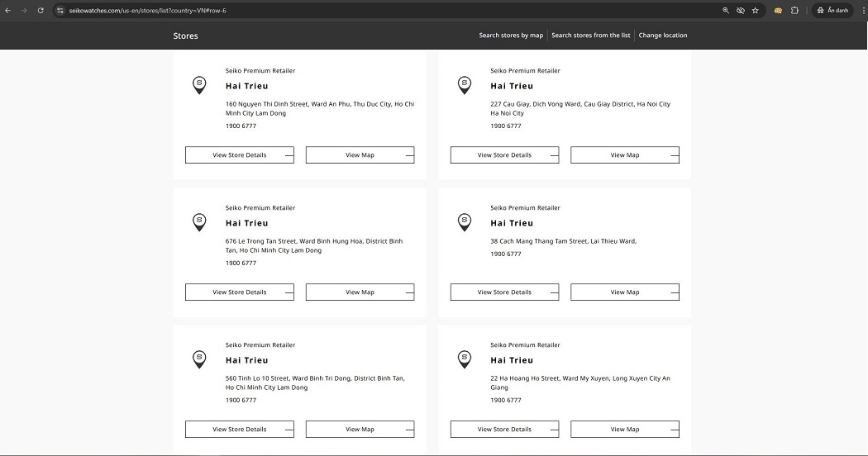This screenshot has height=456, width=868.
Task: View Map for 676 Le Trong Tan store
Action: 360,292
